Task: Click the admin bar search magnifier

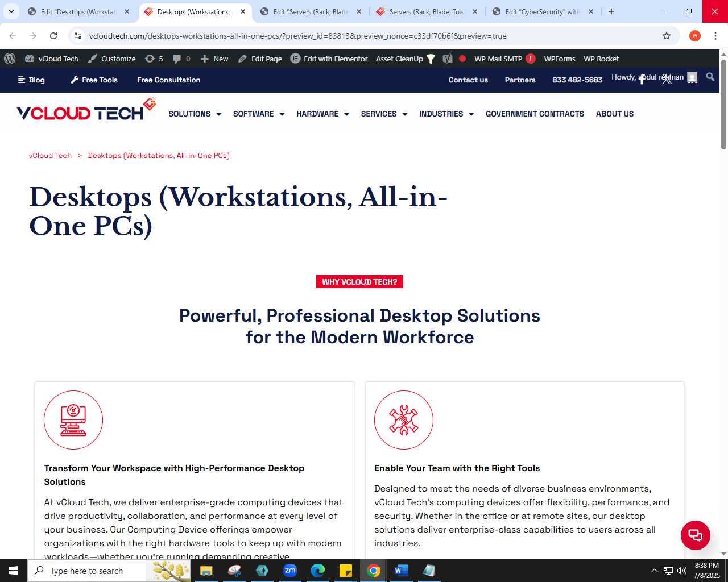Action: click(710, 77)
